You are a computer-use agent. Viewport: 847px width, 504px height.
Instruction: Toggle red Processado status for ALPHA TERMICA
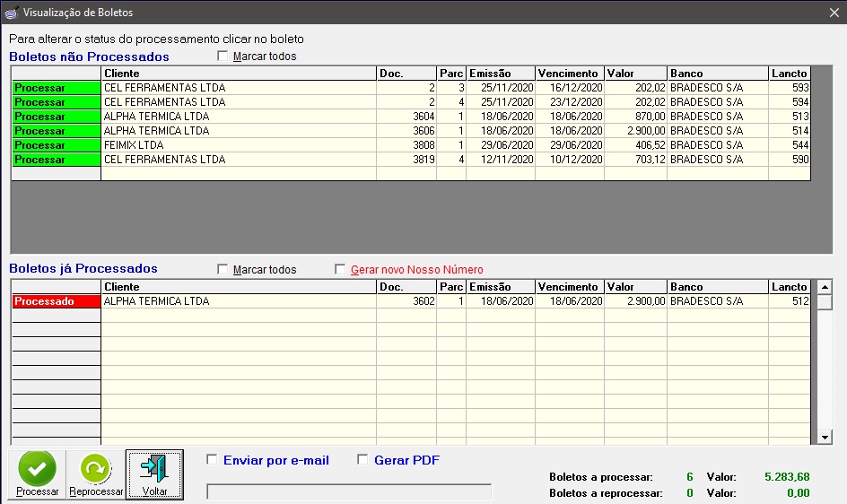(56, 302)
